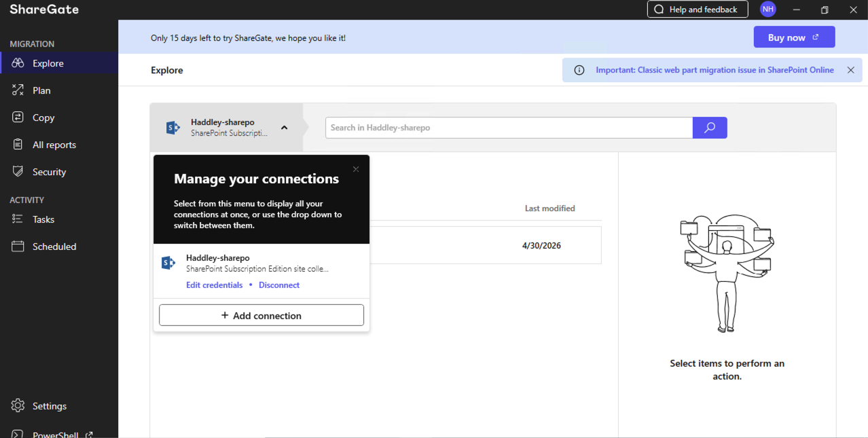Close the Manage your connections popup
The image size is (868, 438).
point(356,169)
